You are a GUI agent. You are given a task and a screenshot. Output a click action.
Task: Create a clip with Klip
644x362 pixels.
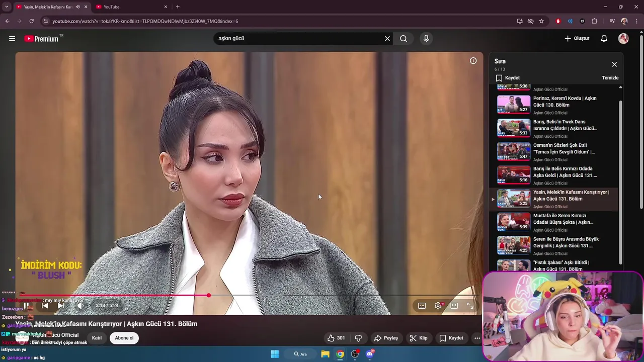coord(419,338)
